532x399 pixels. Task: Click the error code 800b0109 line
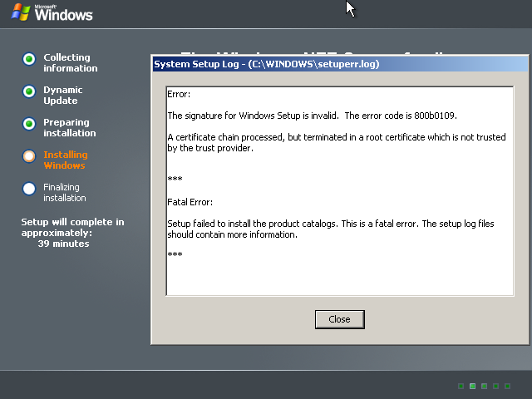click(x=313, y=116)
